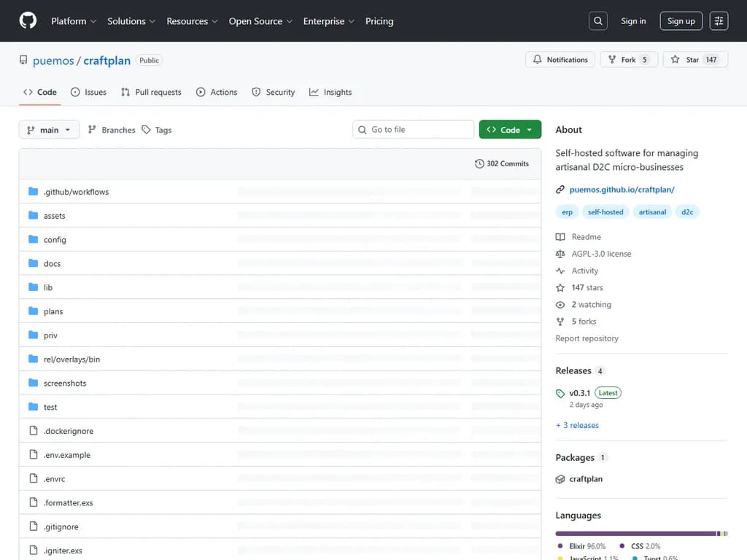Open the self-hosted topic tag
This screenshot has width=747, height=560.
point(605,211)
